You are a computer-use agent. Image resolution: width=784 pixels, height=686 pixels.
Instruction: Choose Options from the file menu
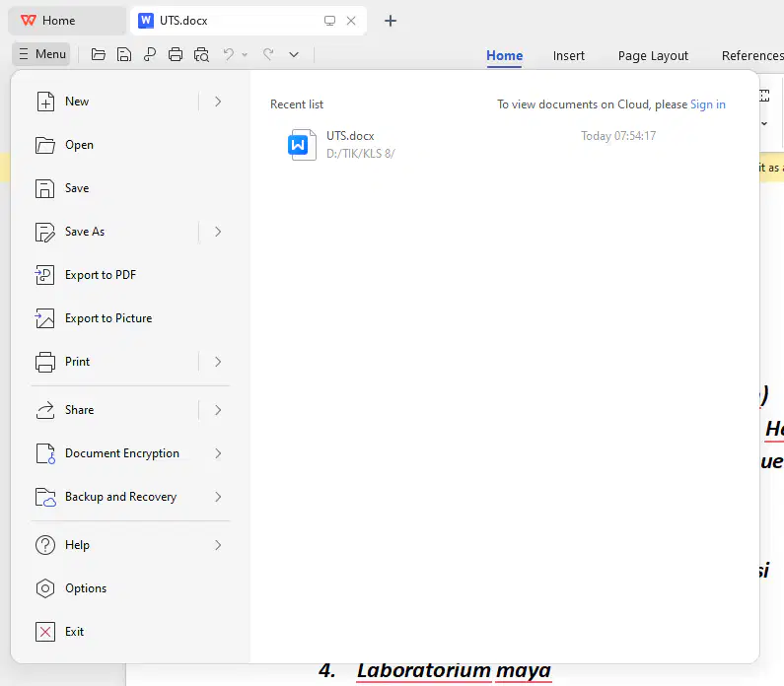pos(130,588)
